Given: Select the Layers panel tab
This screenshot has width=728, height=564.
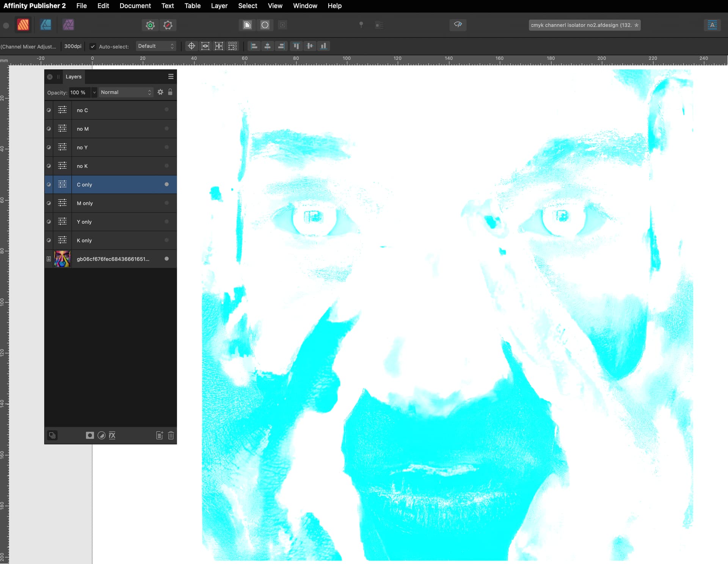Looking at the screenshot, I should point(74,77).
